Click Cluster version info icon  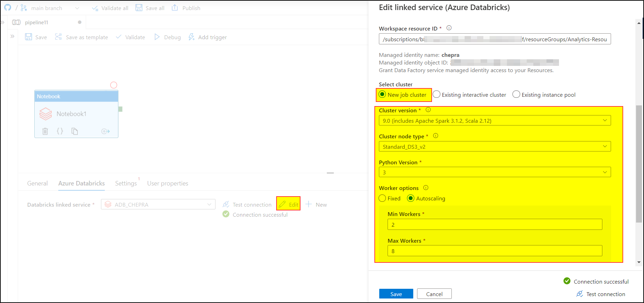click(428, 110)
